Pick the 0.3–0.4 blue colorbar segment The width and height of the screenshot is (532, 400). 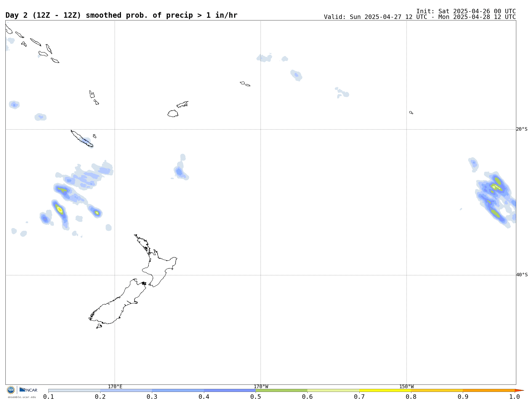(x=178, y=390)
